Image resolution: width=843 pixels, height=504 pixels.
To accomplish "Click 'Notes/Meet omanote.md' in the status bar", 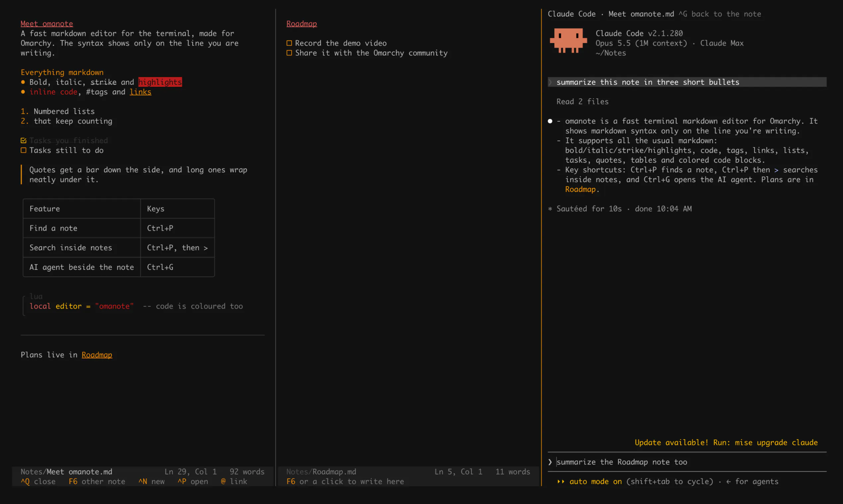I will click(x=66, y=472).
